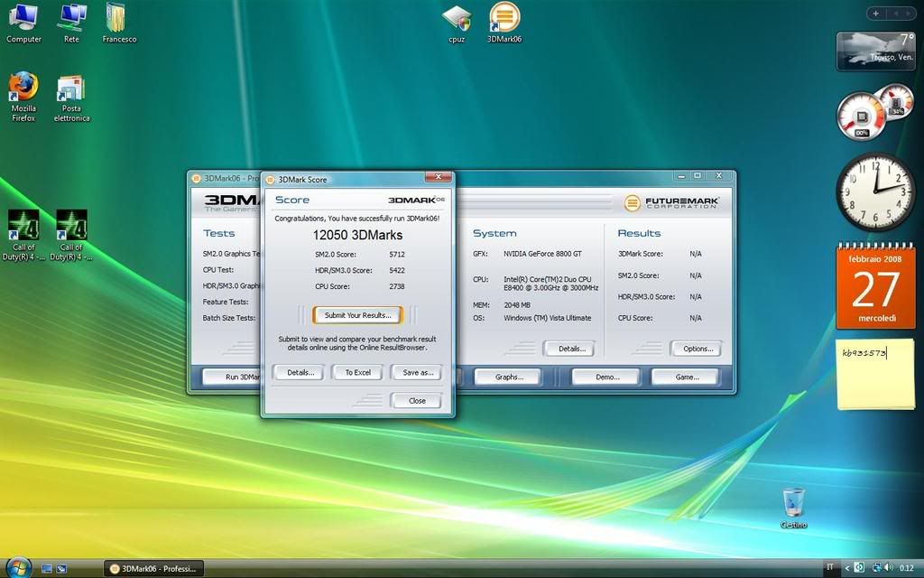
Task: Open the Computer desktop icon
Action: pos(23,17)
